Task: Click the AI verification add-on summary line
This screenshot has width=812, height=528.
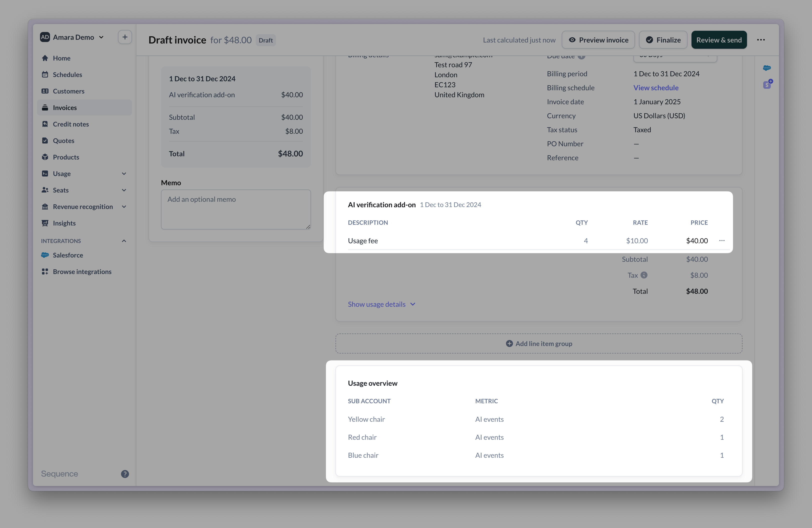Action: click(236, 95)
